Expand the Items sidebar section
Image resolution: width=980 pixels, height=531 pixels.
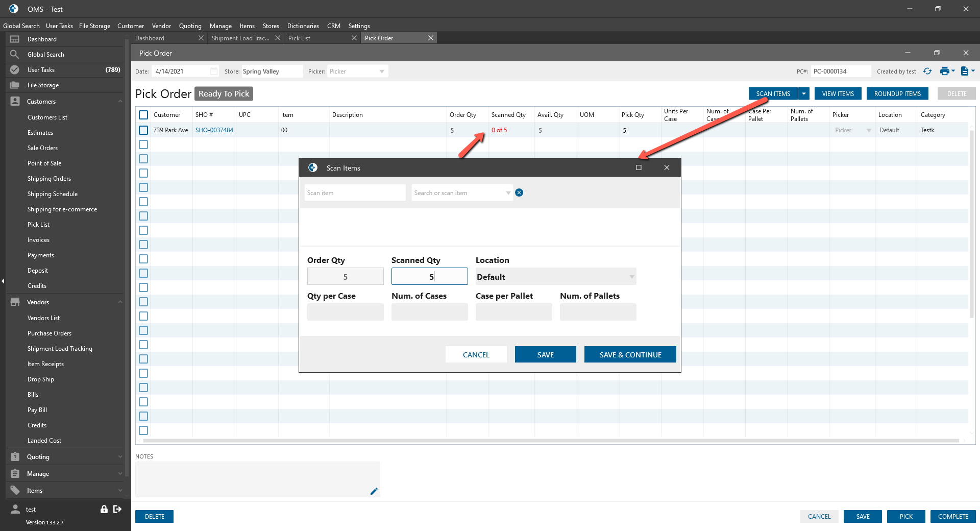[x=120, y=491]
